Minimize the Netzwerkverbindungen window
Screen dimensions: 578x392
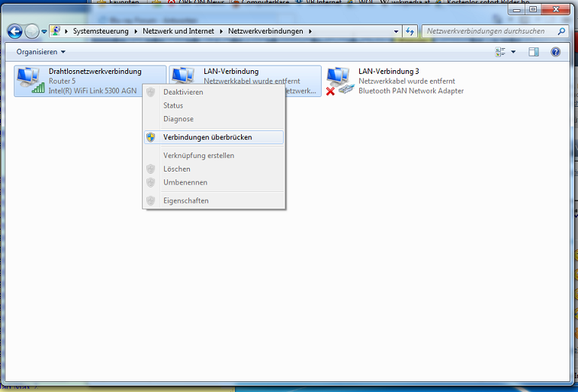pos(517,10)
